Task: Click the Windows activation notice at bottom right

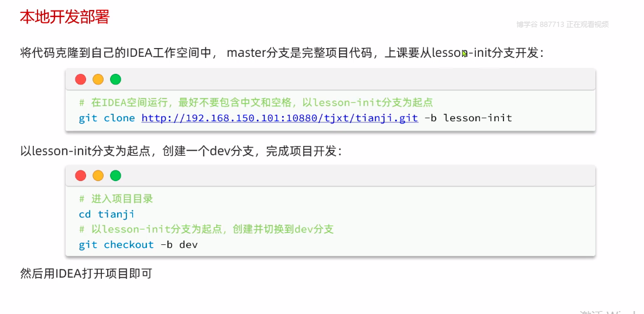Action: coord(609,311)
